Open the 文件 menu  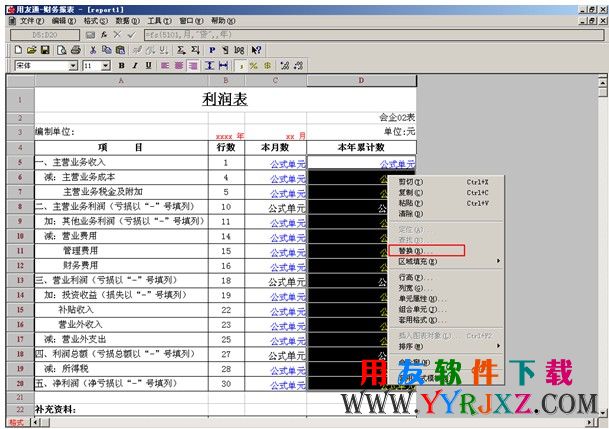pyautogui.click(x=32, y=21)
